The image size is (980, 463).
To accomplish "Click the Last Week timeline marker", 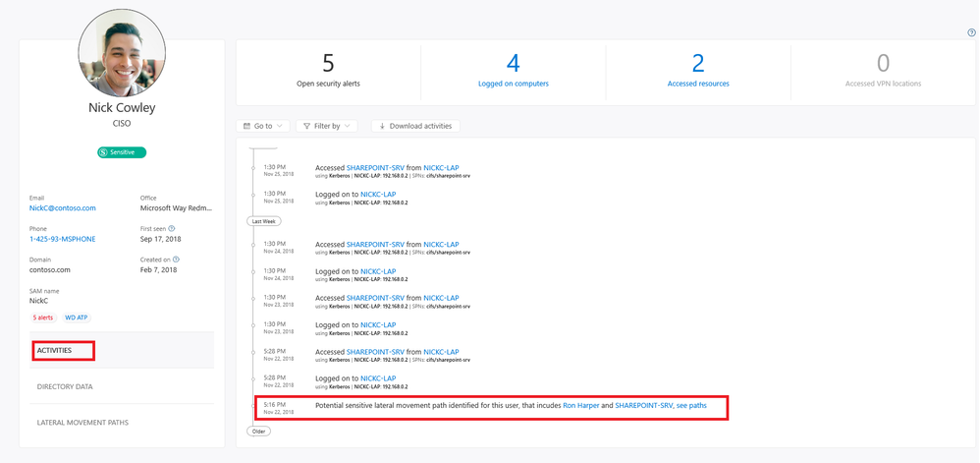I will 264,221.
